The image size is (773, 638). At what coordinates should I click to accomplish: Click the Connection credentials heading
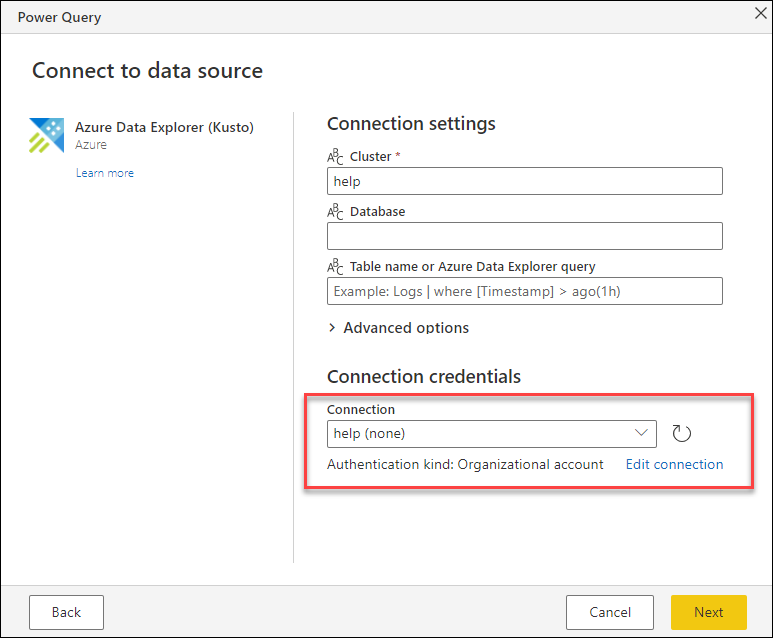click(424, 377)
